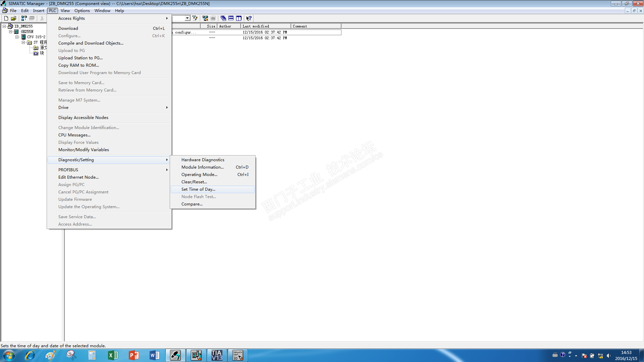Click the filter funnel toolbar icon
Image resolution: width=644 pixels, height=362 pixels.
(x=195, y=18)
